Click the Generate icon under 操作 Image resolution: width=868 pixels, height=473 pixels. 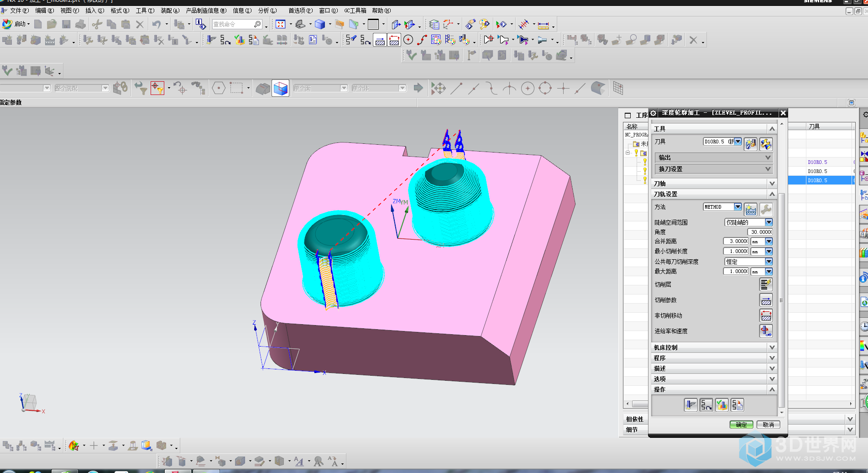[x=691, y=405]
